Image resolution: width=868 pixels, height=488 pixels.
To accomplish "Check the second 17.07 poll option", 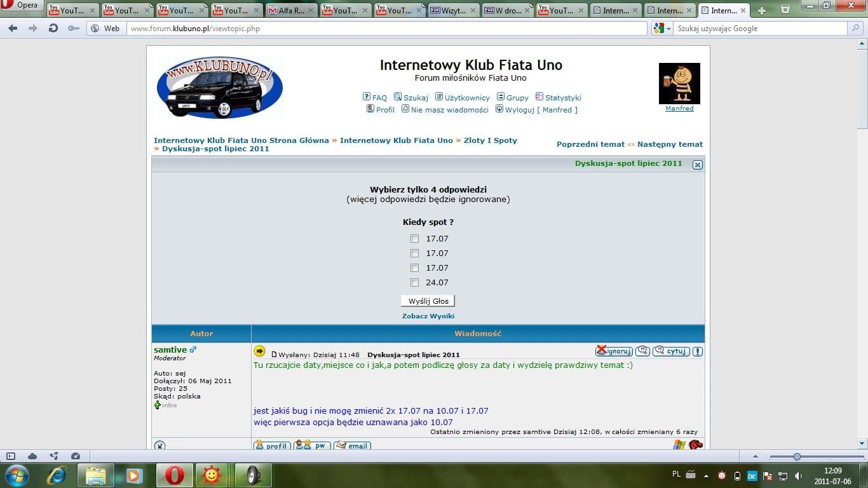I will point(414,254).
